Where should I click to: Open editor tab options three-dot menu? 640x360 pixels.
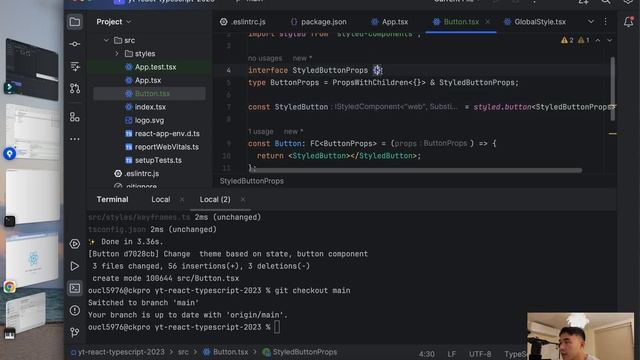point(606,22)
